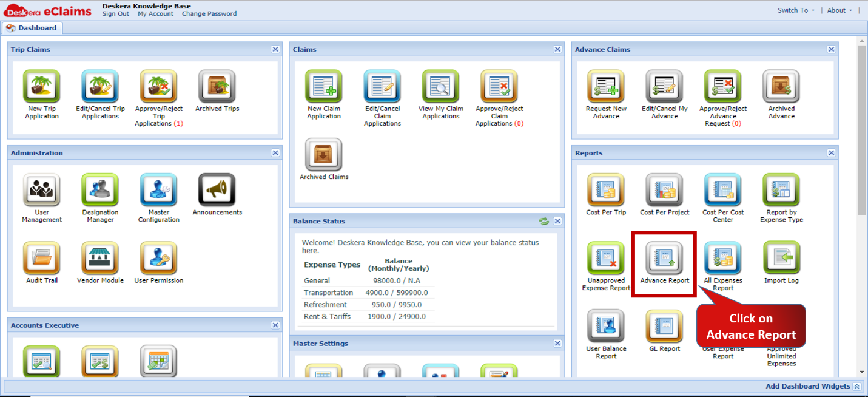
Task: Close the Master Settings widget
Action: tap(557, 343)
